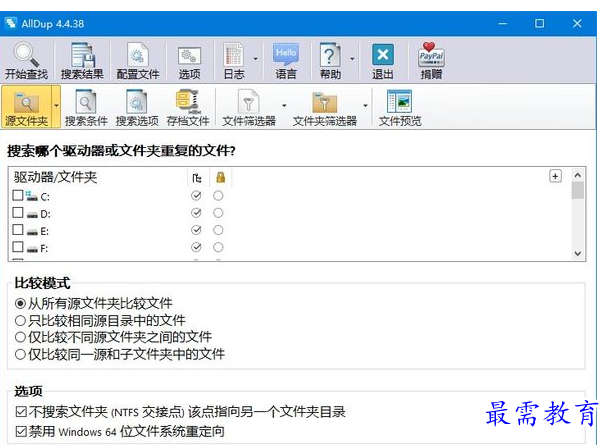607x445 pixels.
Task: Check the E: drive checkbox
Action: coord(18,229)
